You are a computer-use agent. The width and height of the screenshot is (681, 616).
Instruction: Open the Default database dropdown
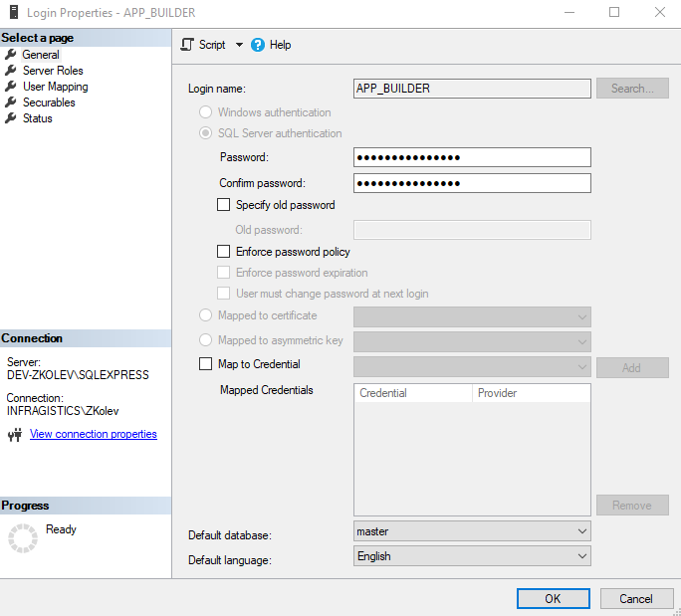[582, 531]
